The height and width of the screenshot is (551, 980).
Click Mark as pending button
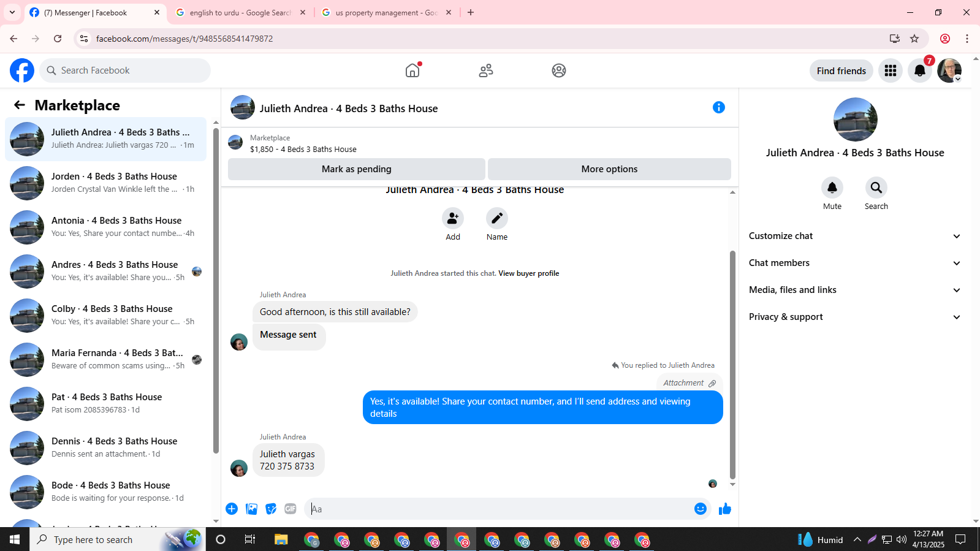[357, 169]
